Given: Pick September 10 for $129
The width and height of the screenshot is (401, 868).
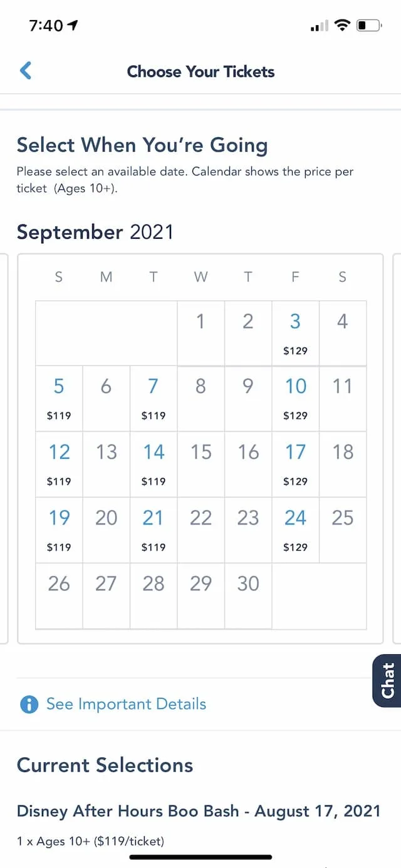Looking at the screenshot, I should (x=296, y=399).
